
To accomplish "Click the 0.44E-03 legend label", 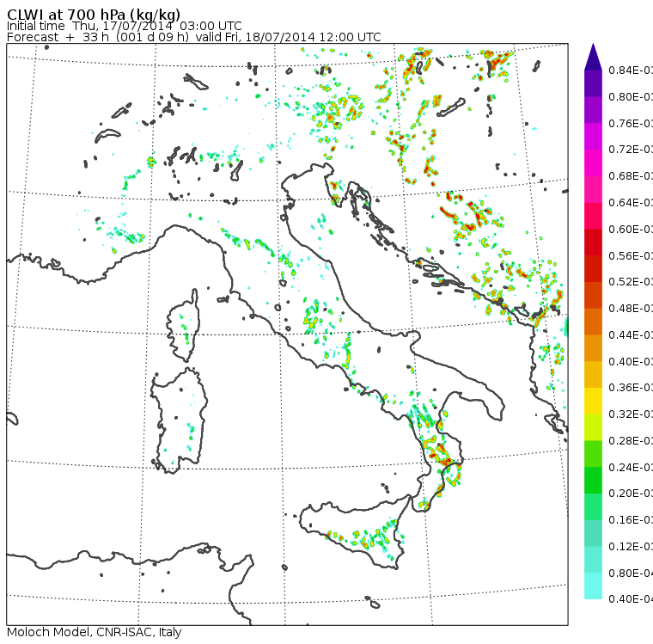I will [631, 335].
